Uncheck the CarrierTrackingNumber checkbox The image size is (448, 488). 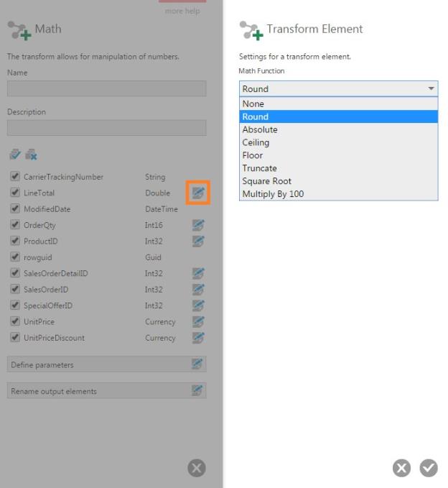pyautogui.click(x=15, y=177)
